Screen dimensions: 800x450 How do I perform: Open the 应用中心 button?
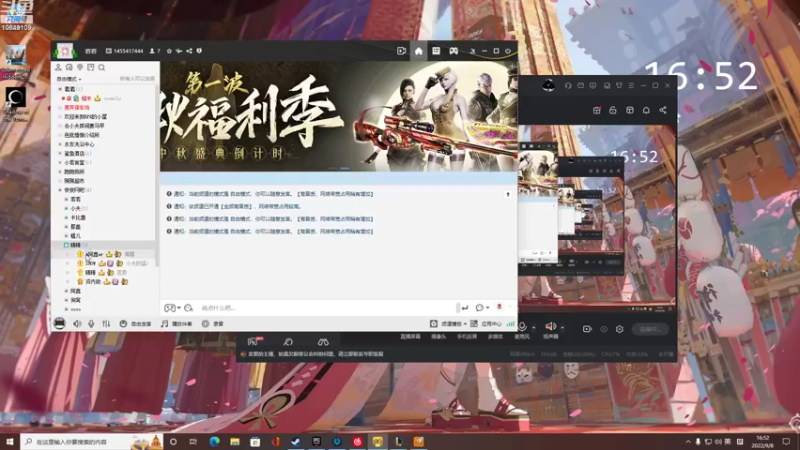coord(486,323)
